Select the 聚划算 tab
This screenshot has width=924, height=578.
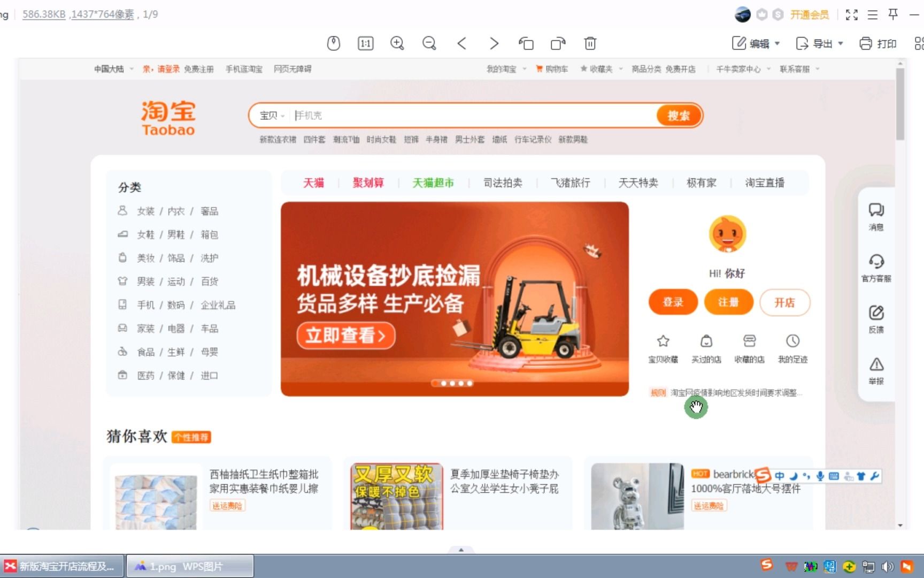pos(368,183)
